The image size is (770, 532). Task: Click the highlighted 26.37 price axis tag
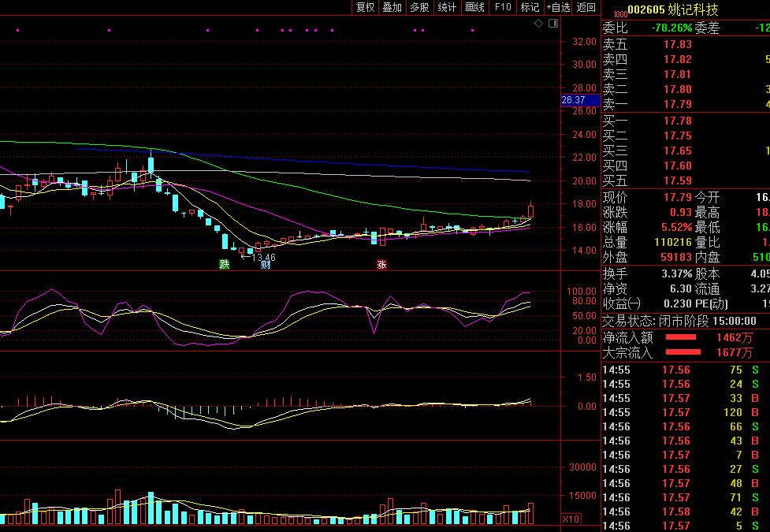coord(580,100)
